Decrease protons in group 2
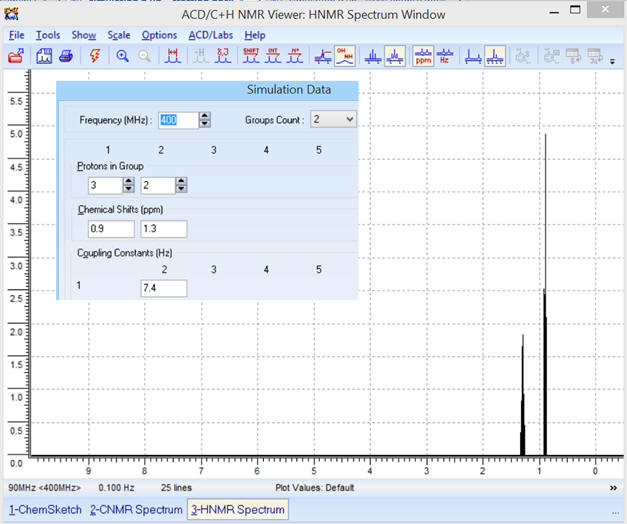Viewport: 627px width, 524px height. pos(181,189)
